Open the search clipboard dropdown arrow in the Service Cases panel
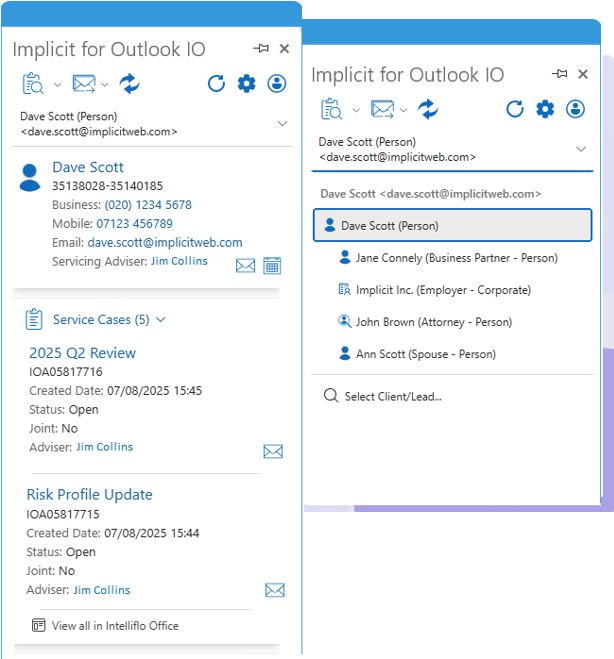 point(57,84)
